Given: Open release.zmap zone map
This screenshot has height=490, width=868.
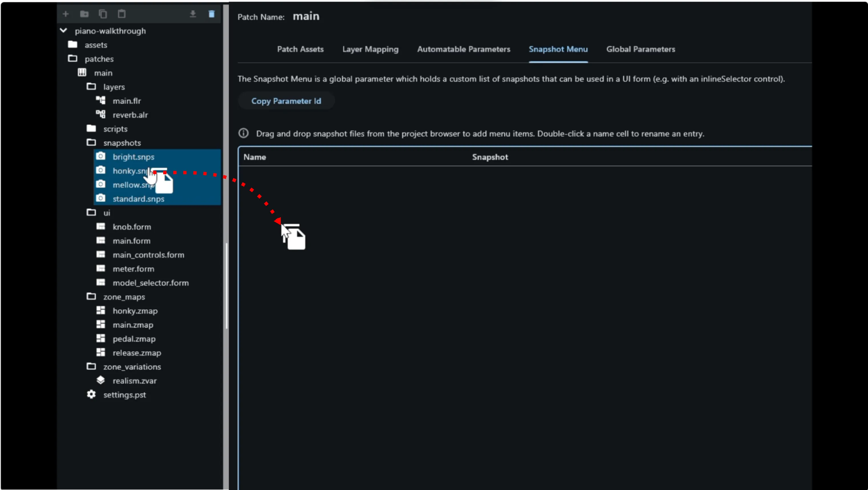Looking at the screenshot, I should (x=137, y=353).
